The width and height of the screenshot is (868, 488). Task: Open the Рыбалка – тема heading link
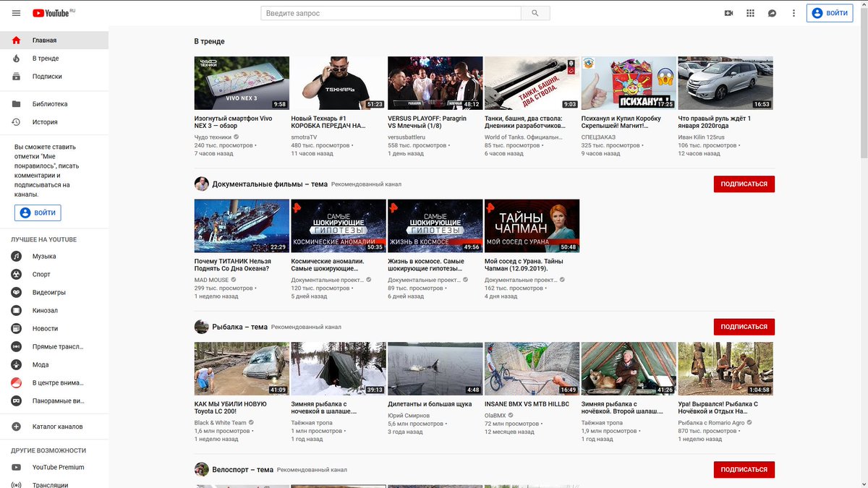(x=239, y=327)
